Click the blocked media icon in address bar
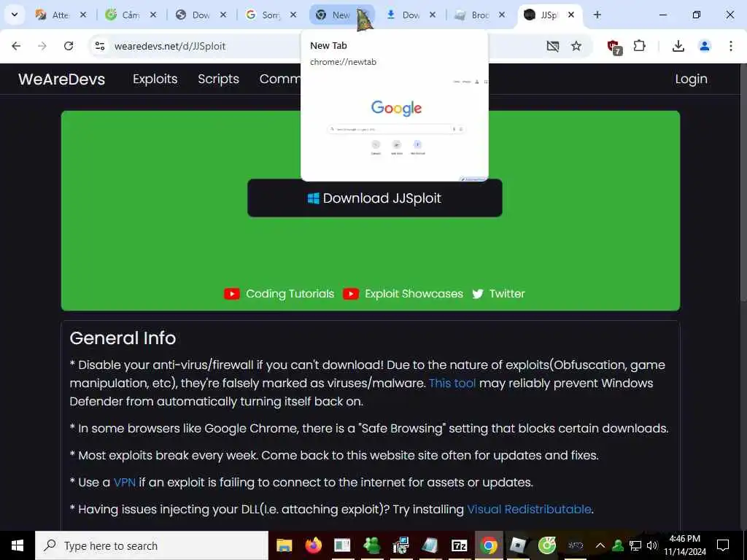This screenshot has width=747, height=560. point(553,46)
